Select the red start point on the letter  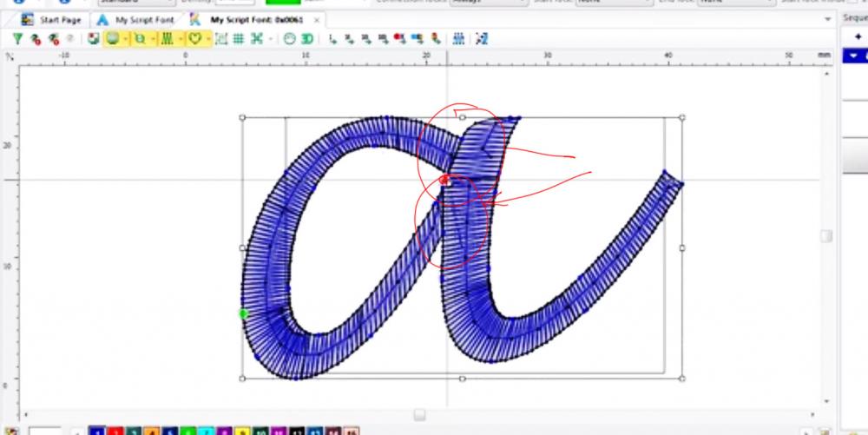pyautogui.click(x=444, y=180)
